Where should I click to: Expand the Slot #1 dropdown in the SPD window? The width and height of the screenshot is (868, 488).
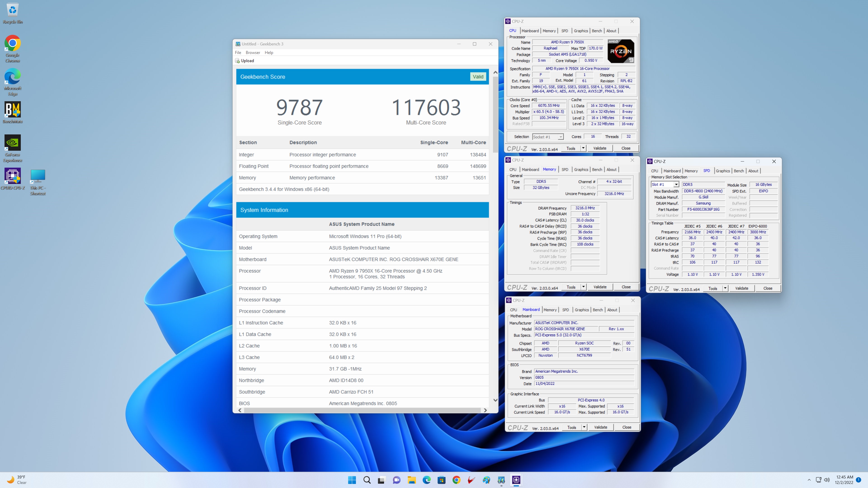665,185
